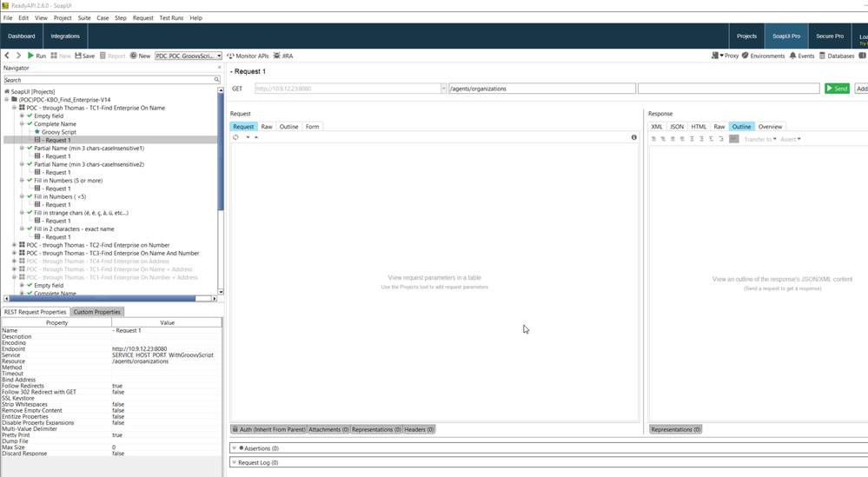The image size is (868, 477).
Task: Click the Save disk icon in toolbar
Action: click(x=79, y=56)
